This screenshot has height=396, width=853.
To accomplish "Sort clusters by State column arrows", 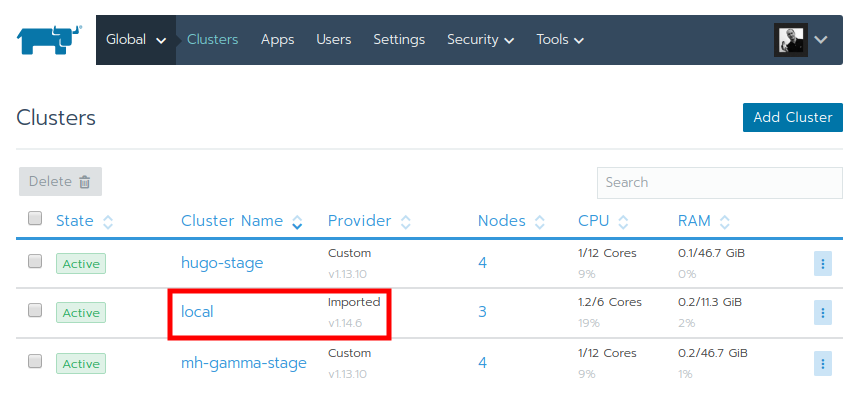I will 108,222.
